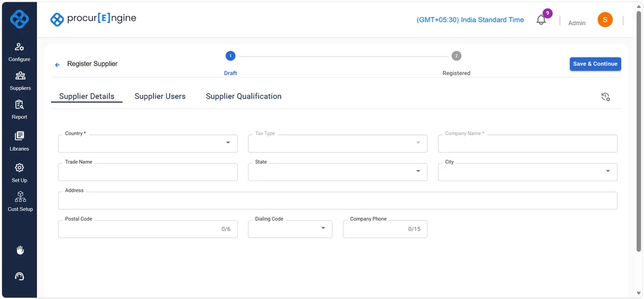This screenshot has height=299, width=644.
Task: Click into the Address field
Action: (338, 200)
